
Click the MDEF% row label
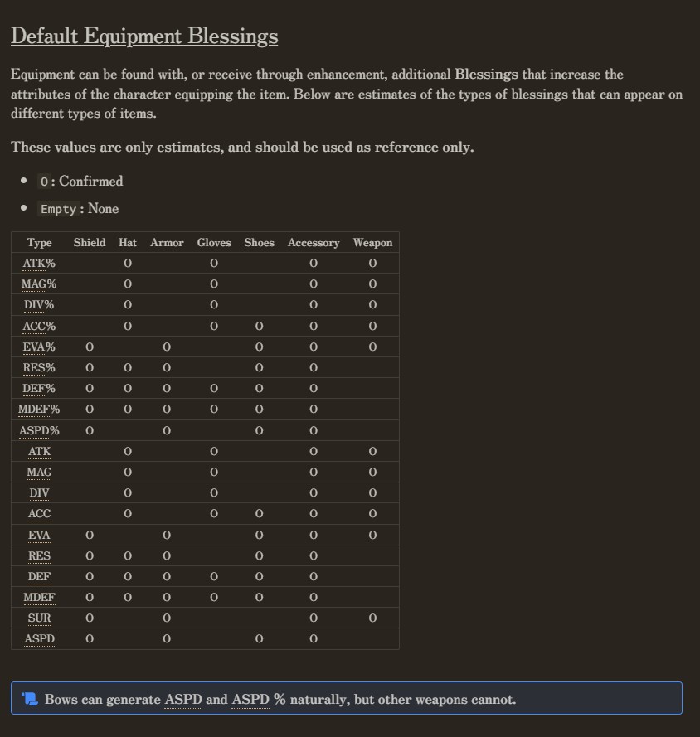[39, 409]
